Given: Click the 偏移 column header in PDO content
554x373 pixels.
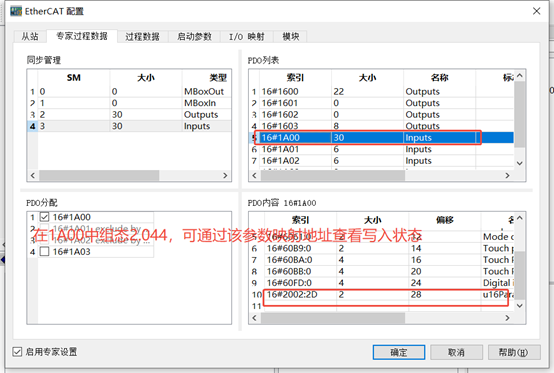Looking at the screenshot, I should pos(444,220).
